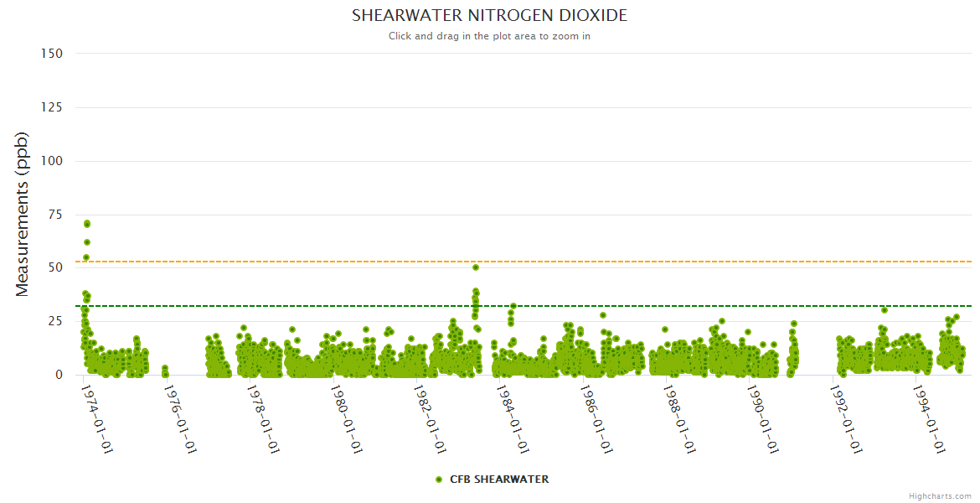Click the CFB SHEARWATER legend marker dot

439,480
